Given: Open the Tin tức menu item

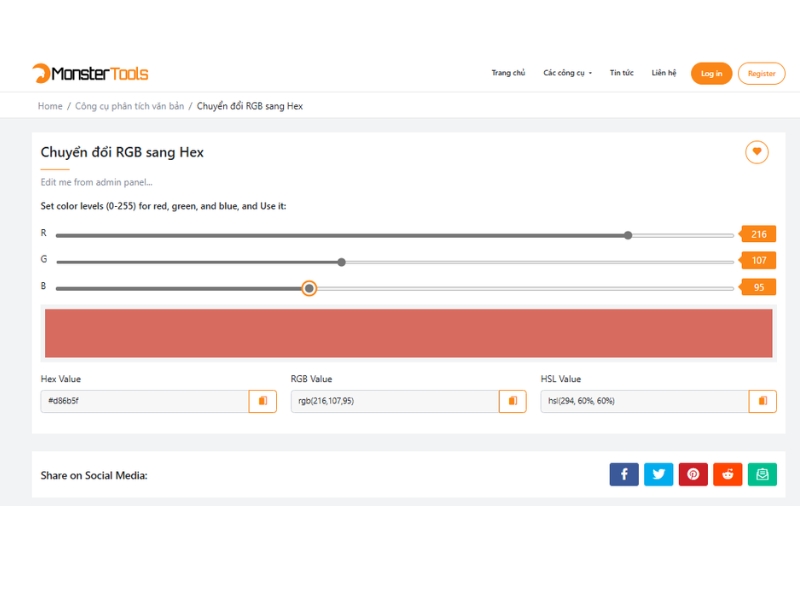Looking at the screenshot, I should pos(621,73).
